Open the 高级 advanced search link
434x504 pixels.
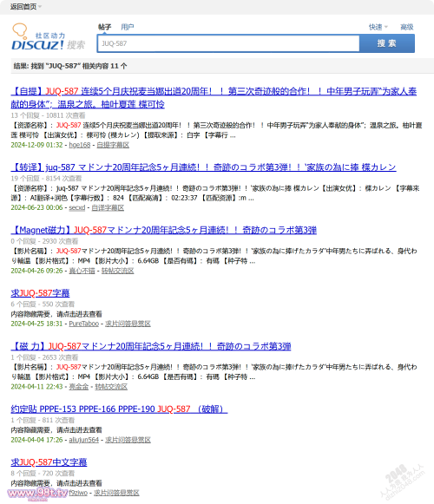[x=406, y=27]
